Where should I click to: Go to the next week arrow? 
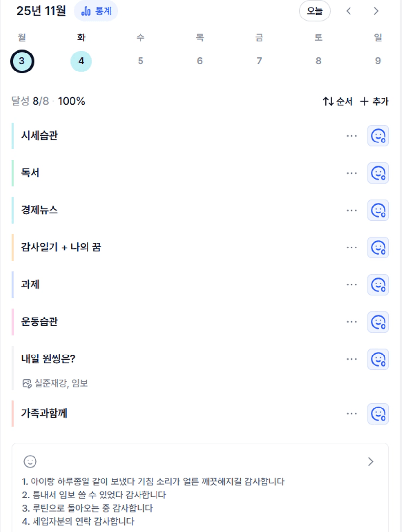(376, 11)
